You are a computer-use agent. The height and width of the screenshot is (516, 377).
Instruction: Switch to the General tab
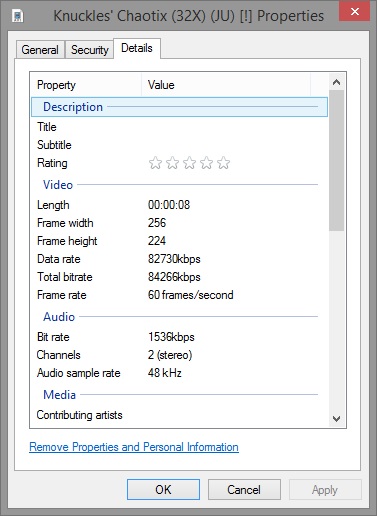coord(40,50)
